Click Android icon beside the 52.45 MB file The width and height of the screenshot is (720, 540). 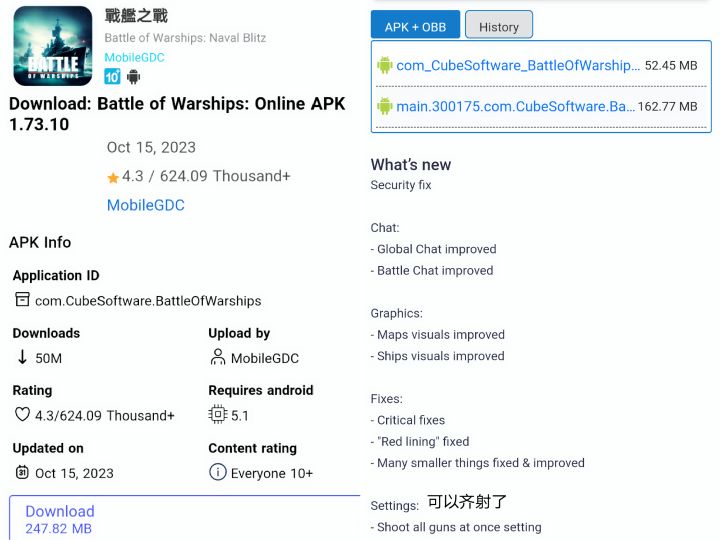point(385,66)
